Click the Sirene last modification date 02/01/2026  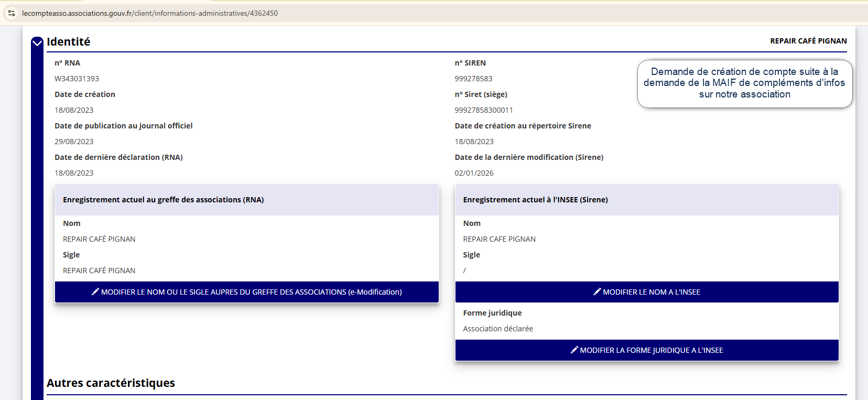coord(474,173)
